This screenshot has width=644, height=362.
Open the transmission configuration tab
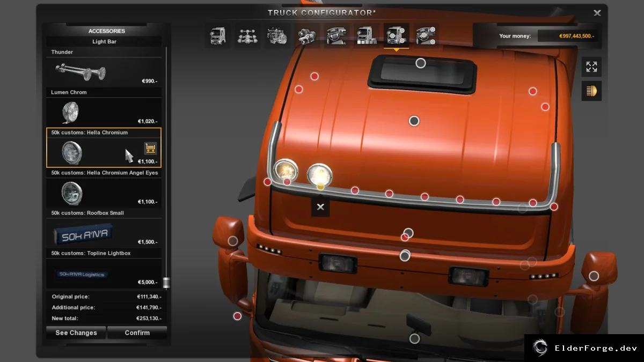[307, 35]
